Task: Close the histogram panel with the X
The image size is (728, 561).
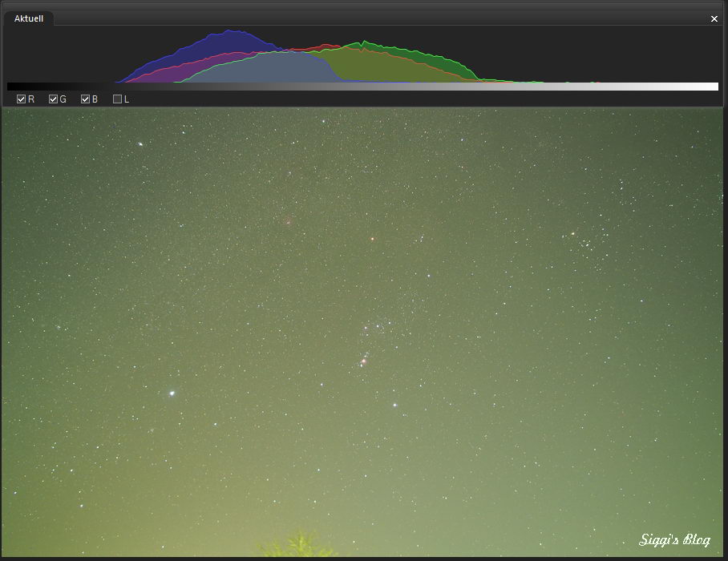Action: (714, 19)
